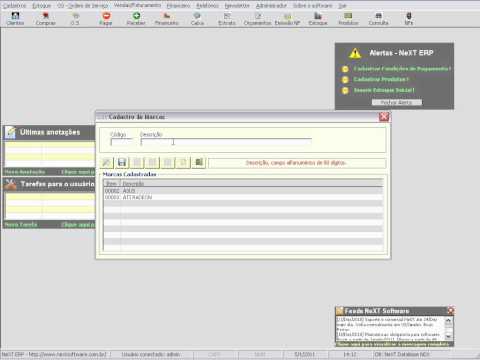Click the Descrição column header

(x=252, y=184)
